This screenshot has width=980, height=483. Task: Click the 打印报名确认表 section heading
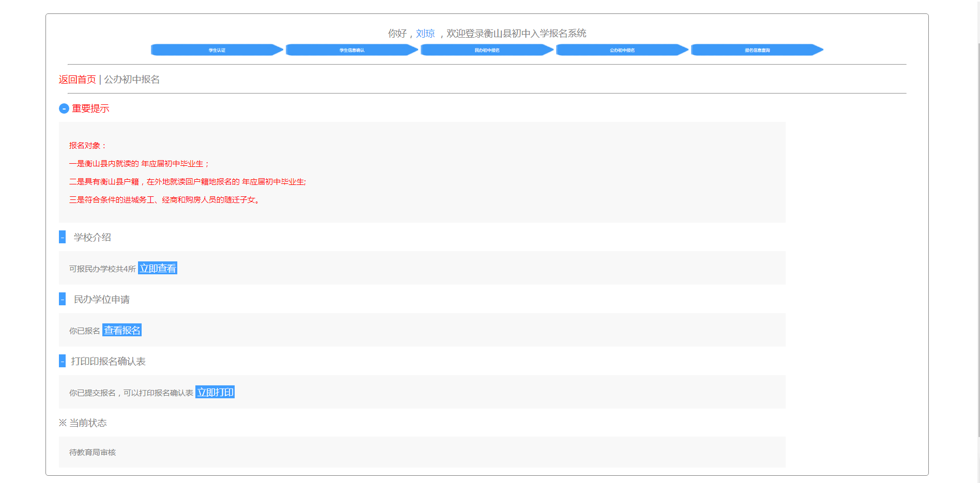(108, 361)
